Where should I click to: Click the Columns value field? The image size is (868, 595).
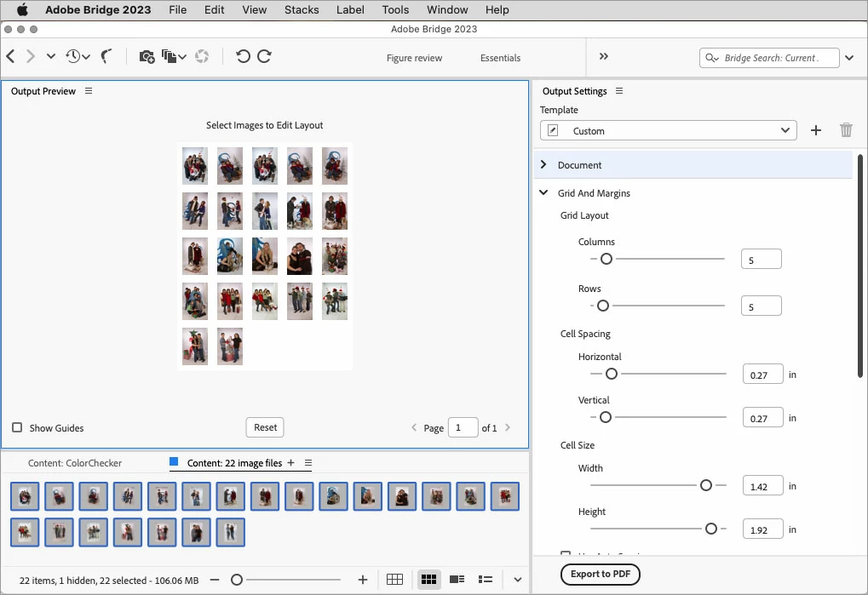762,260
